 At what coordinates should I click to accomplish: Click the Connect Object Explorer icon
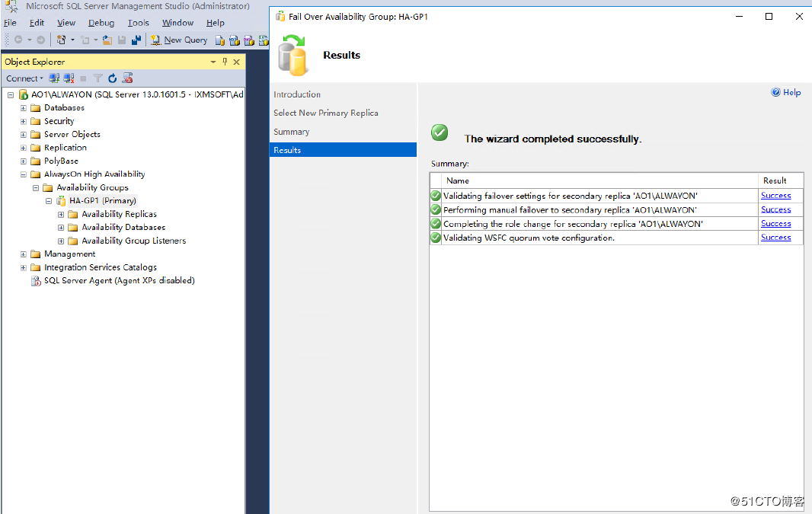[54, 78]
